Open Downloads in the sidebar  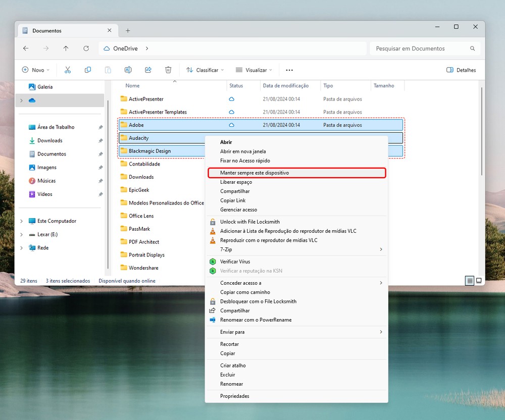(x=49, y=141)
